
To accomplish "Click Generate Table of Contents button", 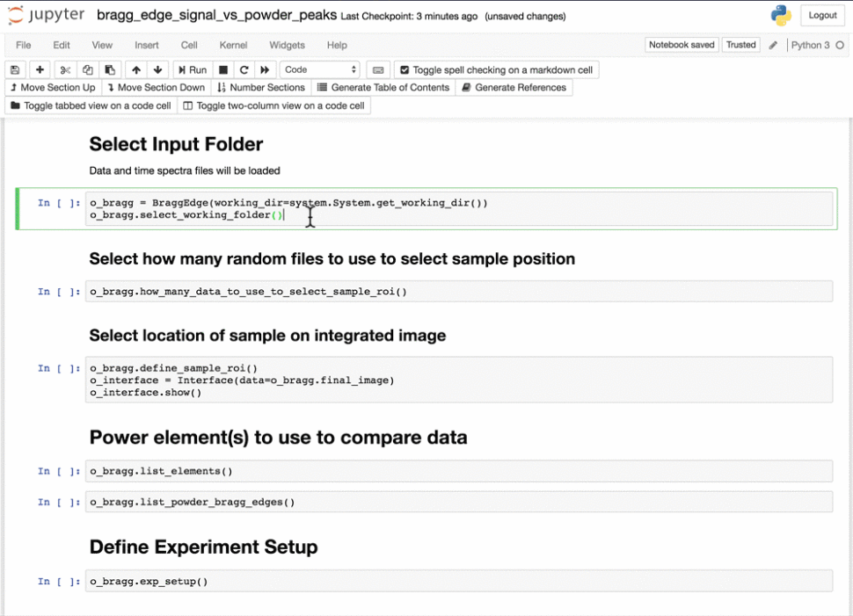I will tap(383, 88).
